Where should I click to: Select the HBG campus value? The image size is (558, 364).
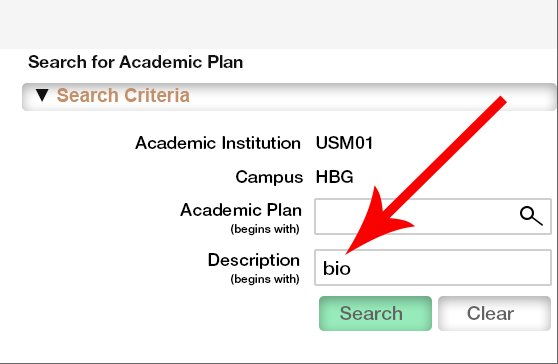pos(335,177)
